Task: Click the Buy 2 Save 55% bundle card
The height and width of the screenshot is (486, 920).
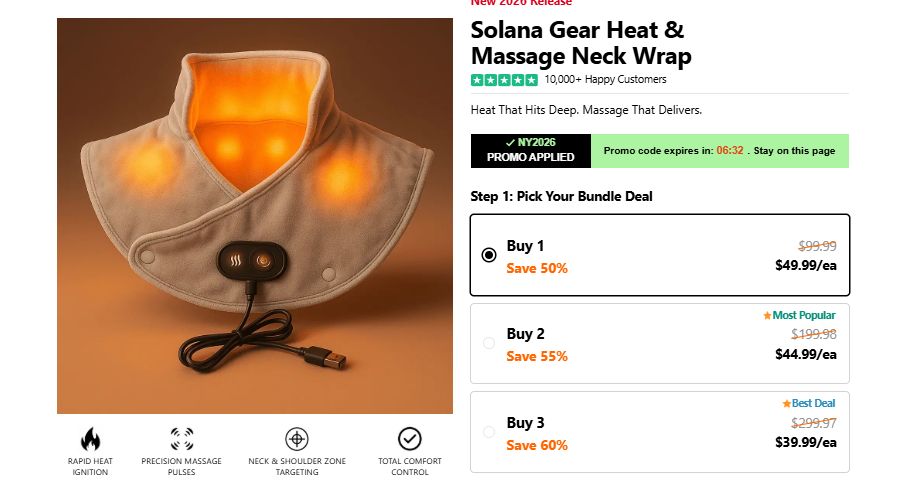Action: coord(659,343)
